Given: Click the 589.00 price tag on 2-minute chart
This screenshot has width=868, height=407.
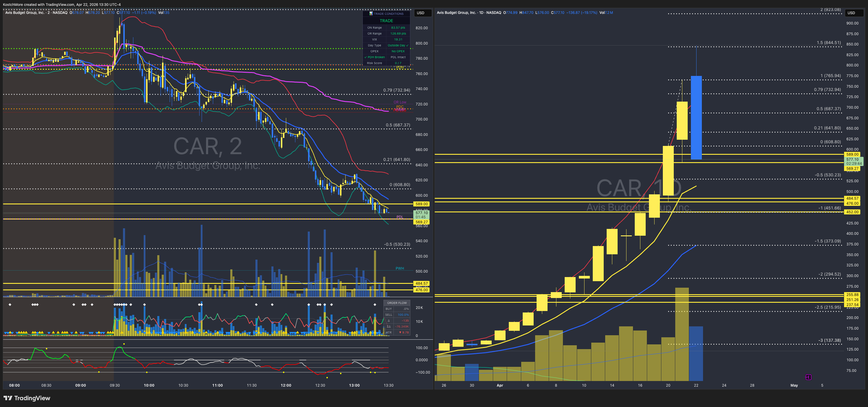Looking at the screenshot, I should (x=422, y=204).
